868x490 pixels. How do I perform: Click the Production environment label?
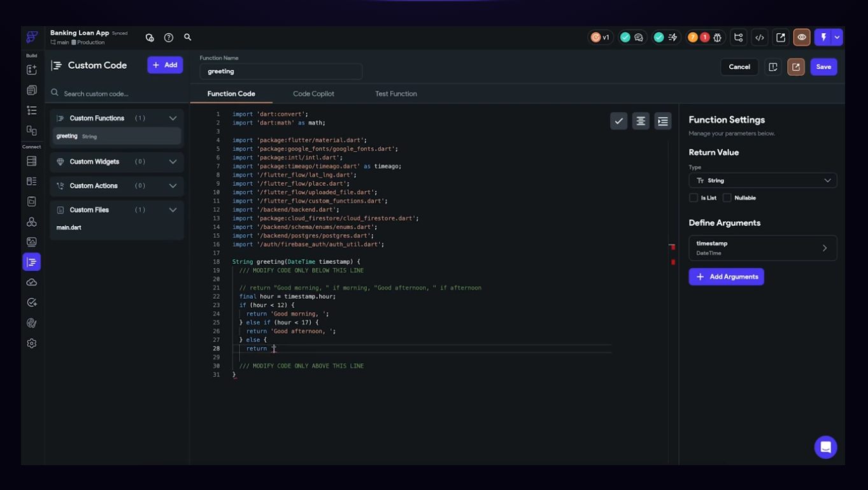[x=88, y=43]
